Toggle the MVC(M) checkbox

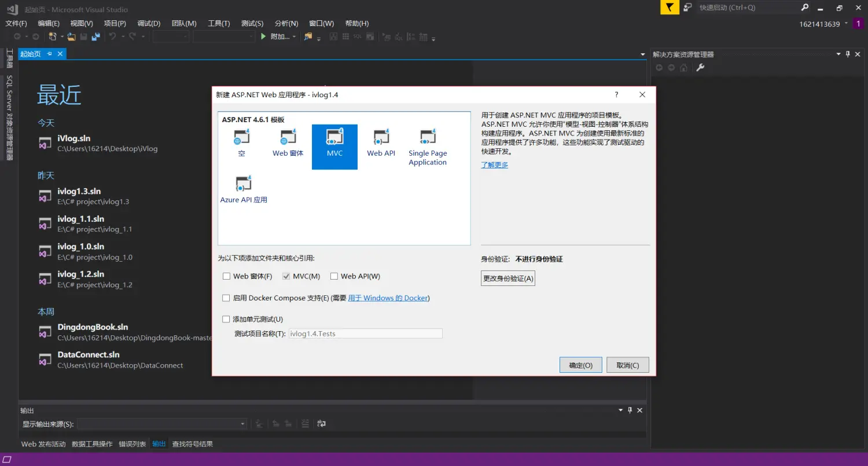point(286,276)
